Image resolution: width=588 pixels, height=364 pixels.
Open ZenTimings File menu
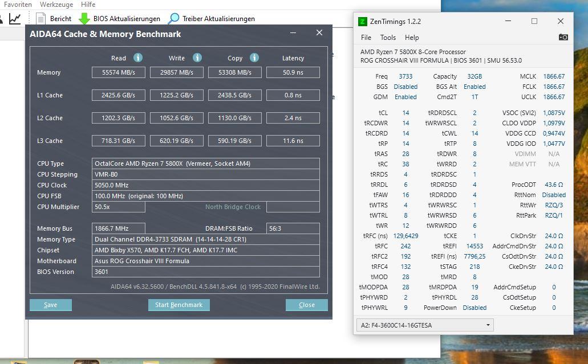click(x=366, y=38)
